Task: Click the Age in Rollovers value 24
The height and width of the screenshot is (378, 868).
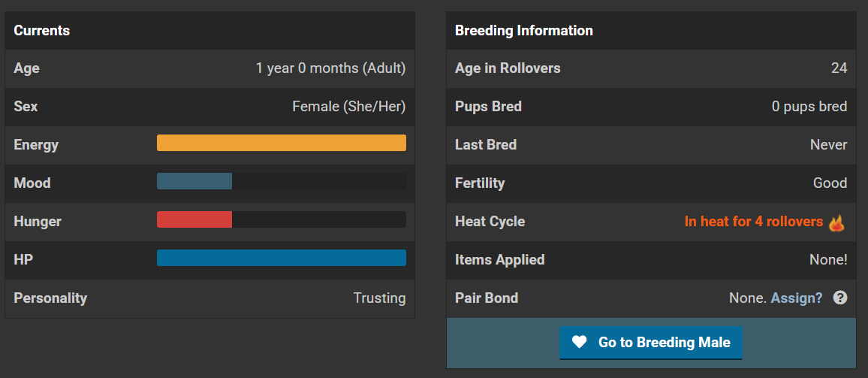Action: 839,68
